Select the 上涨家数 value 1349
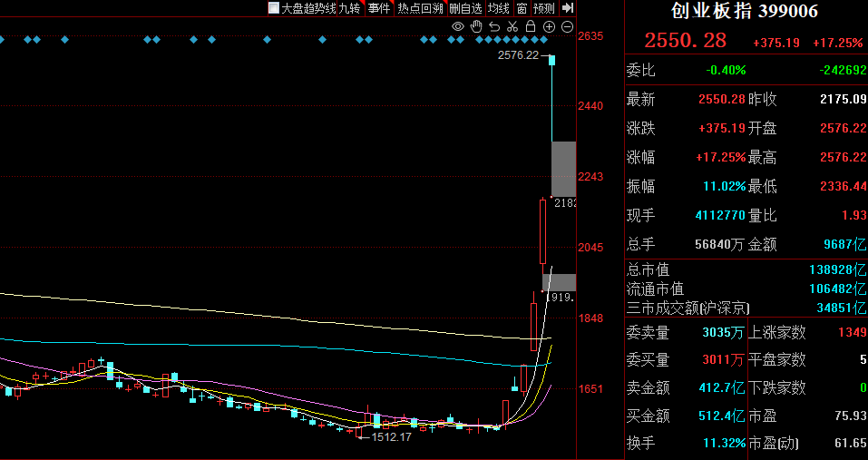This screenshot has height=460, width=868. (852, 333)
